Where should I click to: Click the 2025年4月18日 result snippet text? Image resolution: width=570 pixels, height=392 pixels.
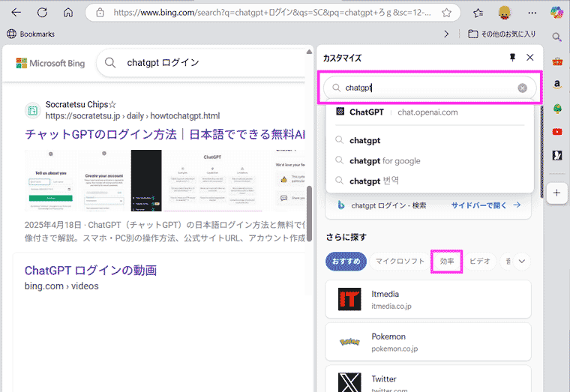click(x=165, y=232)
